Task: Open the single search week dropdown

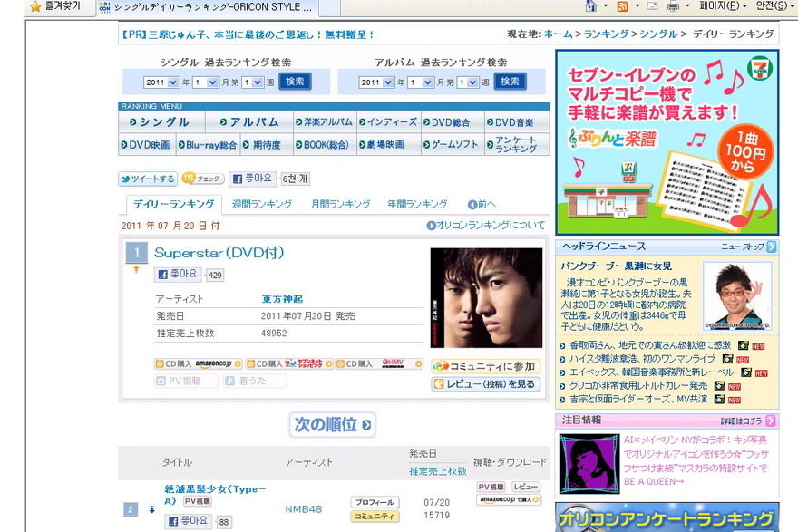Action: [x=252, y=82]
